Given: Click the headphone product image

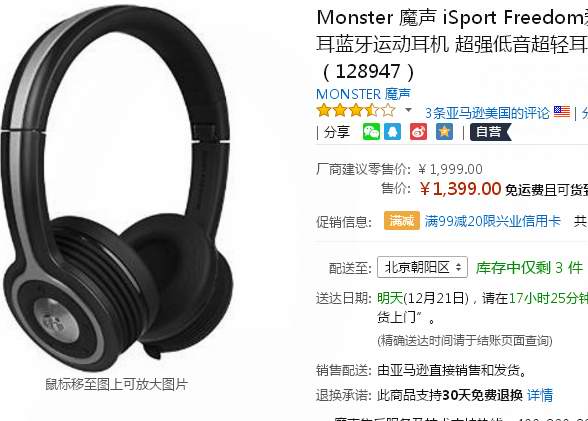Looking at the screenshot, I should coord(116,187).
